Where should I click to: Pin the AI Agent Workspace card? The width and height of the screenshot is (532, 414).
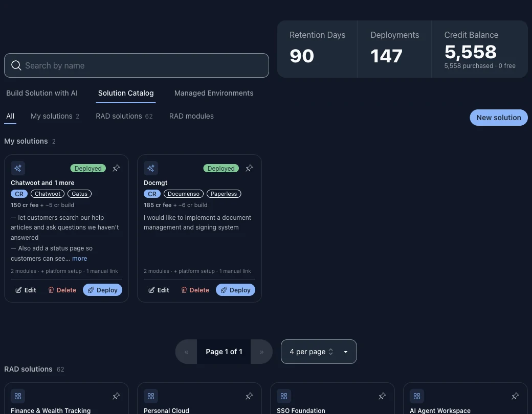coord(515,396)
